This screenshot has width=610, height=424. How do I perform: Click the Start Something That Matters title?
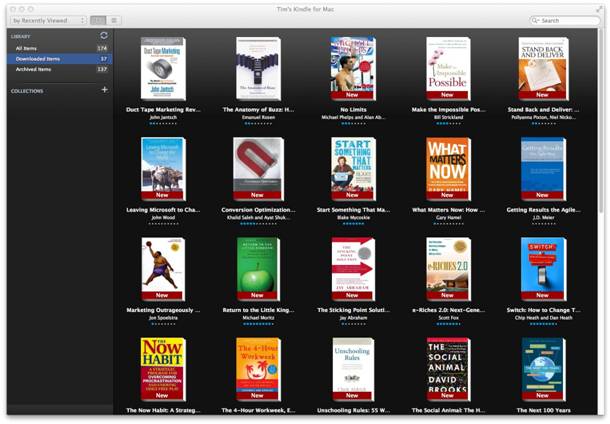tap(353, 210)
